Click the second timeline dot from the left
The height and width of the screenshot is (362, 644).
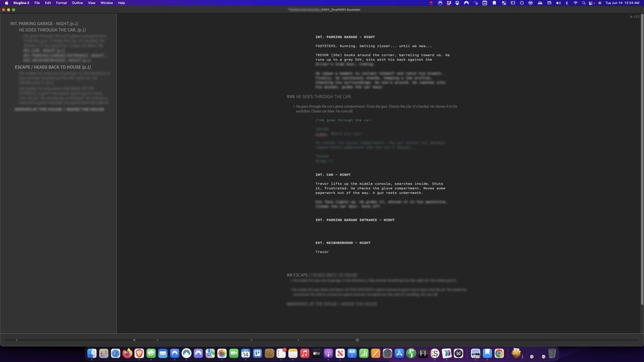tap(134, 339)
